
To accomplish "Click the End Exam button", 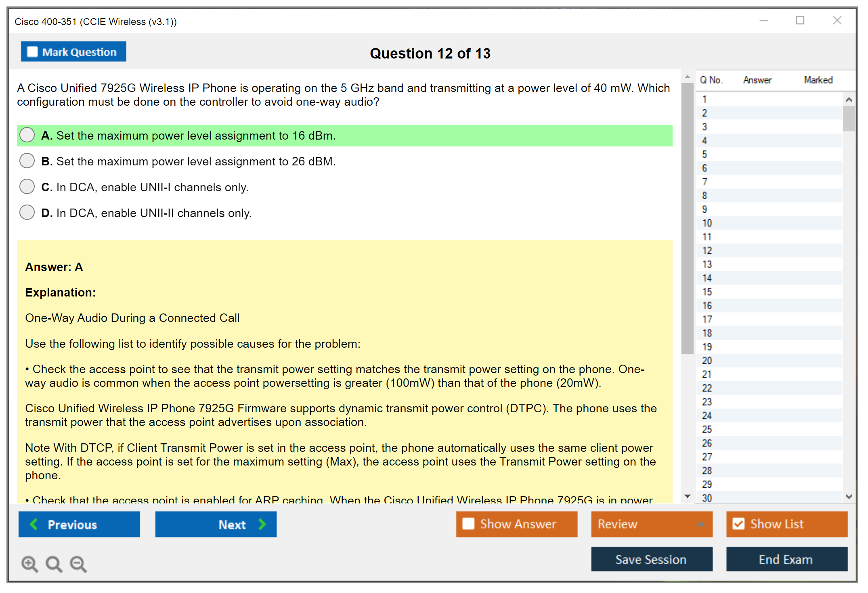I will point(786,559).
